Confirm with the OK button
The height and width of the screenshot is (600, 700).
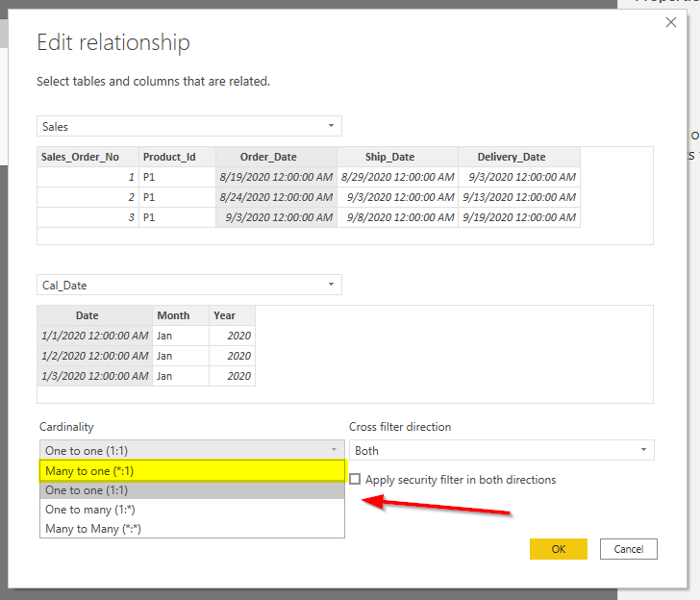558,549
